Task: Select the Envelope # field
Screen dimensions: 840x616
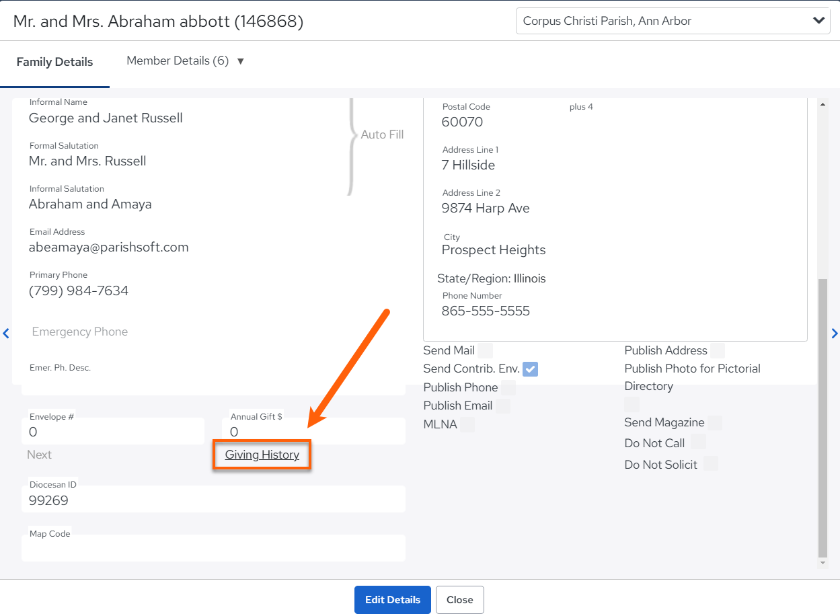Action: click(113, 431)
